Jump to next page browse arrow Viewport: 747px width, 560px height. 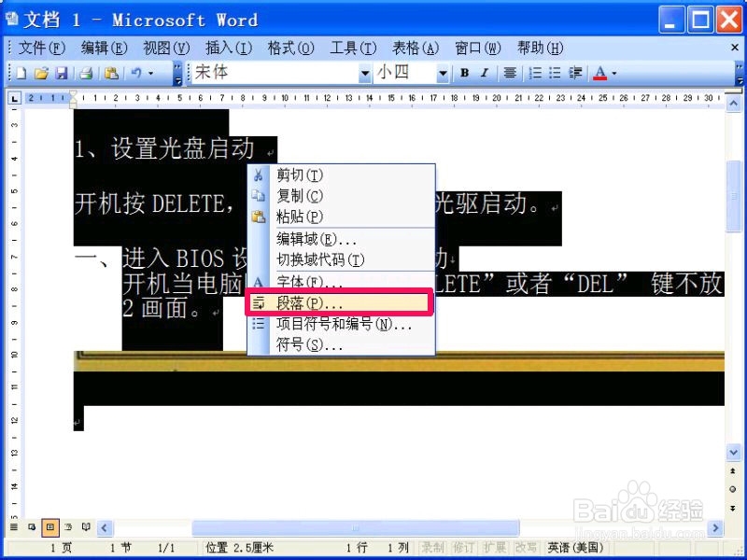pyautogui.click(x=733, y=508)
